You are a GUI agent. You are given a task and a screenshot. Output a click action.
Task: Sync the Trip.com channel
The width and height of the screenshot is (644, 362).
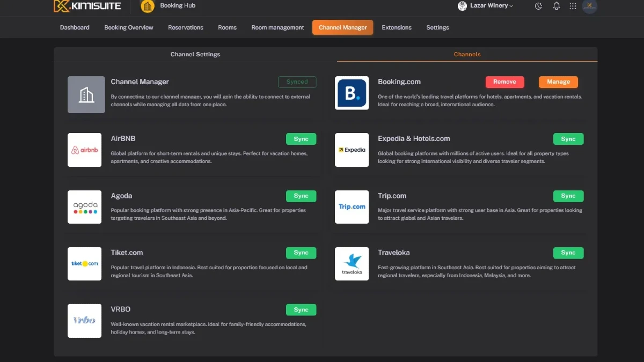point(568,196)
